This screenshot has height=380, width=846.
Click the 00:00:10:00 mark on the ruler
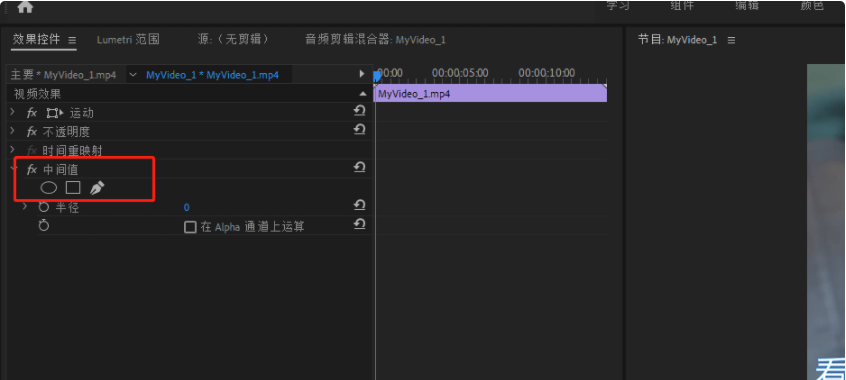(547, 73)
